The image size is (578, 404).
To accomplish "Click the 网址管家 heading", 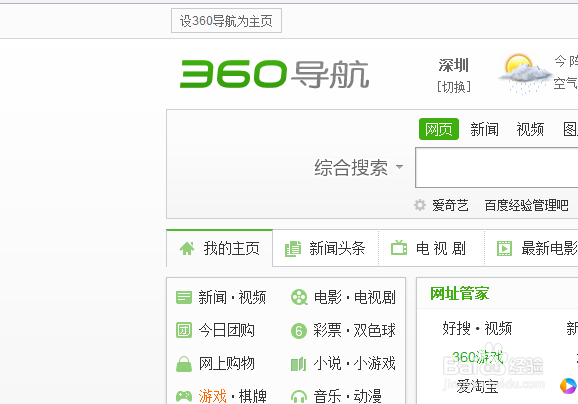I will point(460,294).
